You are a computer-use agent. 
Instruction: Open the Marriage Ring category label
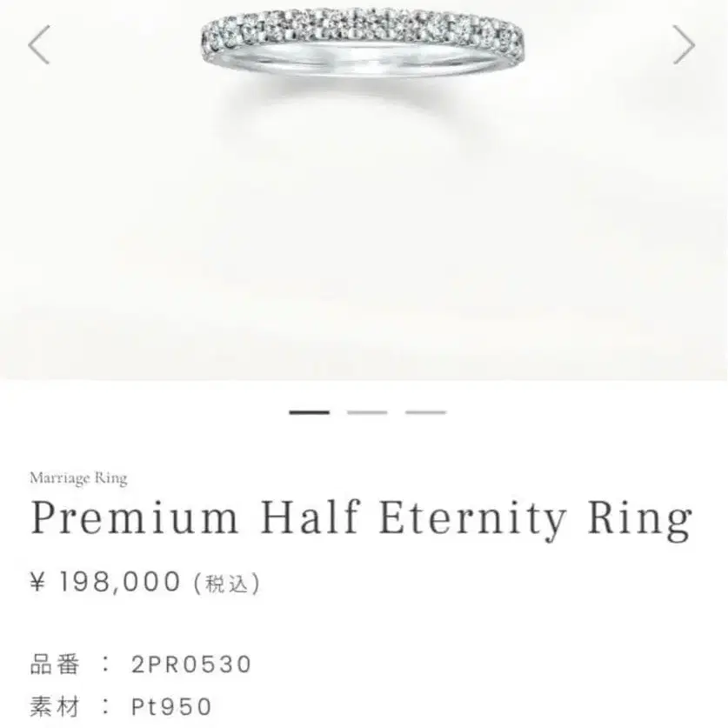click(78, 478)
